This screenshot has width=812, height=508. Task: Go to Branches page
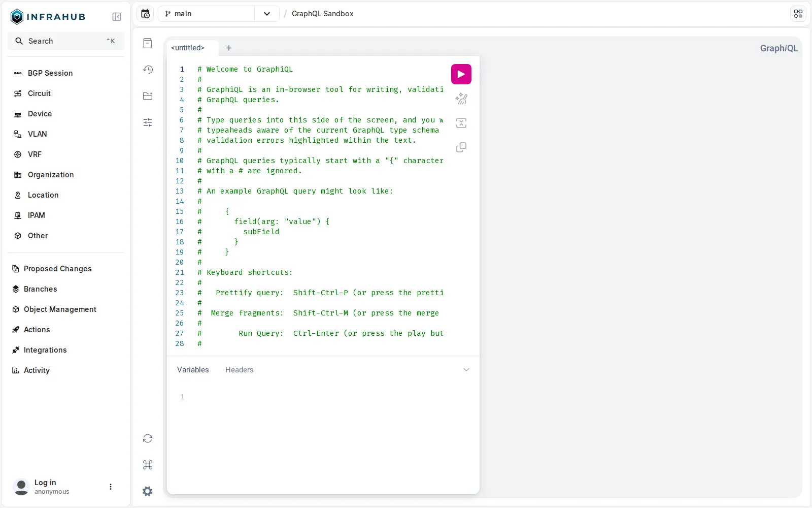click(66, 289)
